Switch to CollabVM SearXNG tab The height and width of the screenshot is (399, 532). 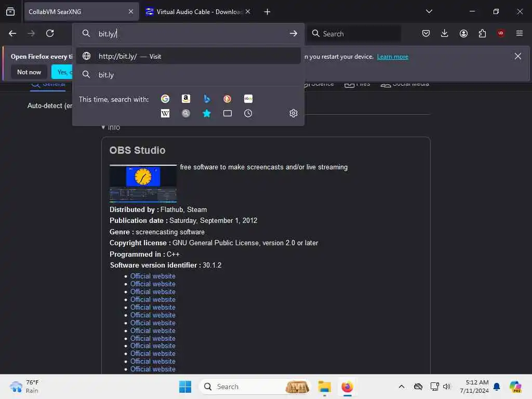[82, 11]
